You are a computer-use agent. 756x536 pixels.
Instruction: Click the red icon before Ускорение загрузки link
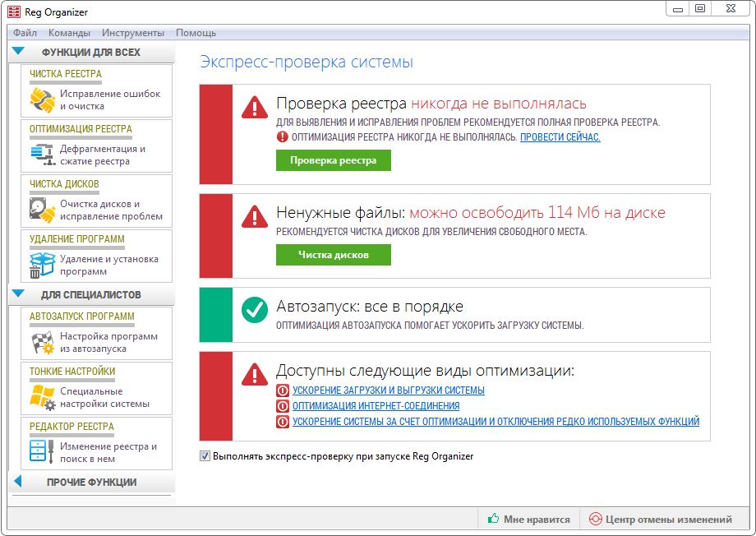coord(282,390)
